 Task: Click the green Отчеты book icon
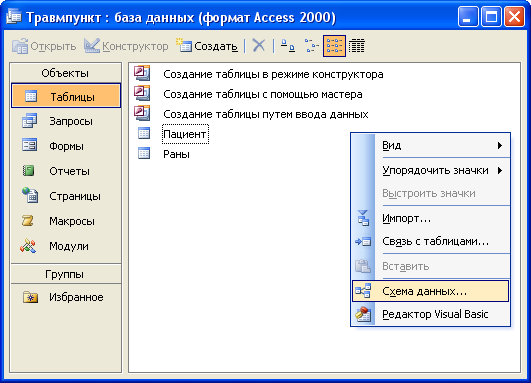tap(28, 170)
